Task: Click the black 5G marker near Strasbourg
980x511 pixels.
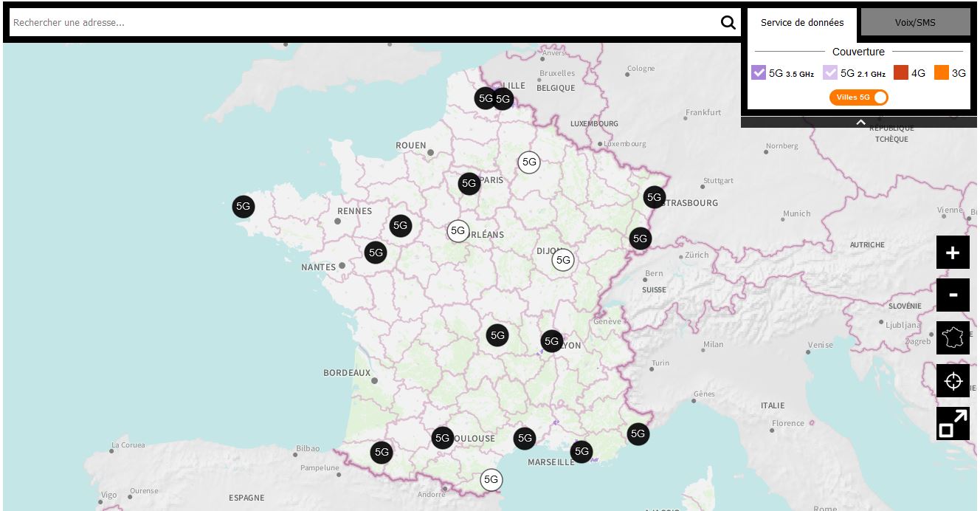Action: pyautogui.click(x=654, y=197)
